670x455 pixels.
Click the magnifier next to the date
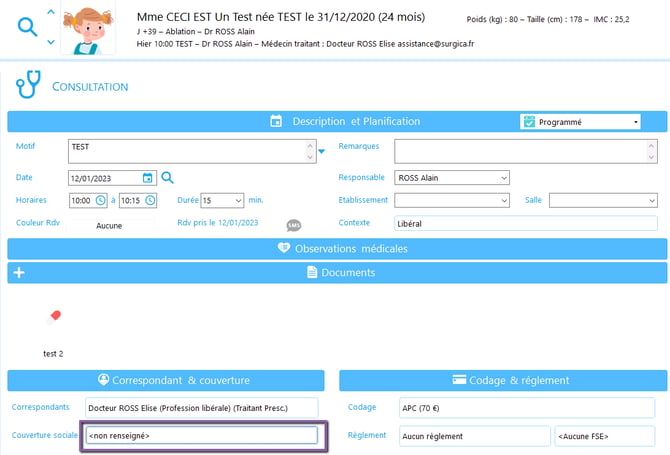(168, 178)
